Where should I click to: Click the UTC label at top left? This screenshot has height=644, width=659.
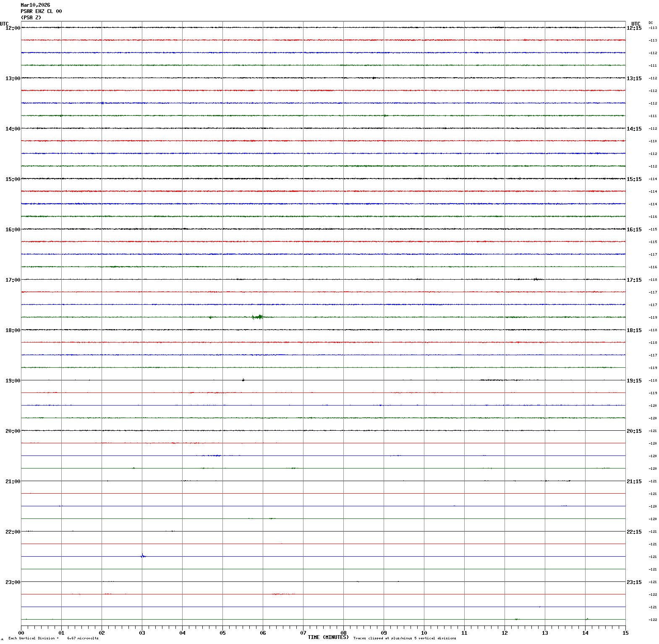[4, 24]
